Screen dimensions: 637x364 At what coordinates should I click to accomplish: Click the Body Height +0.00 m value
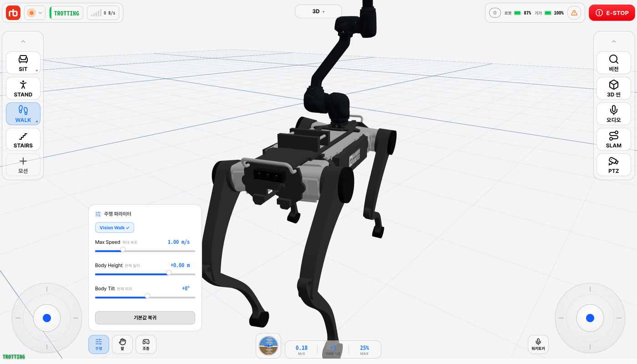point(180,265)
